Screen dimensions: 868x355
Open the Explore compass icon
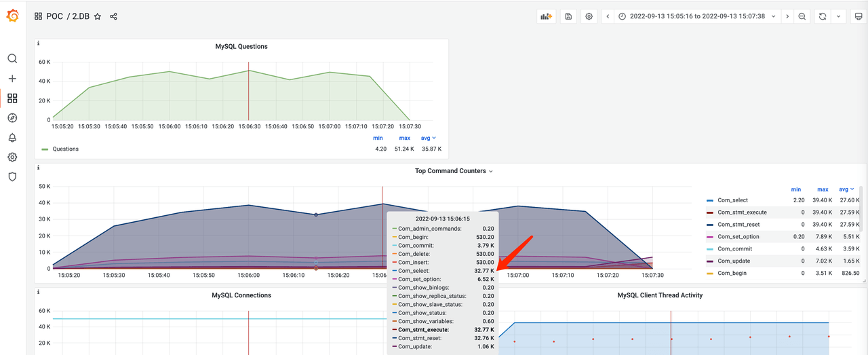12,118
